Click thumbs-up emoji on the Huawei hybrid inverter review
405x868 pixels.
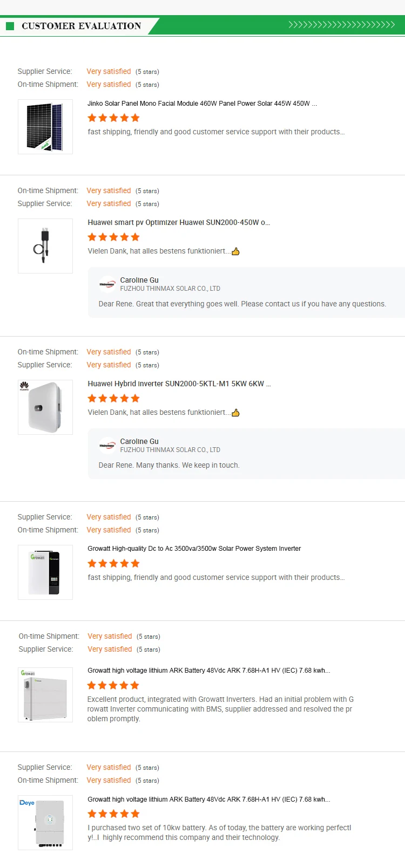coord(235,413)
